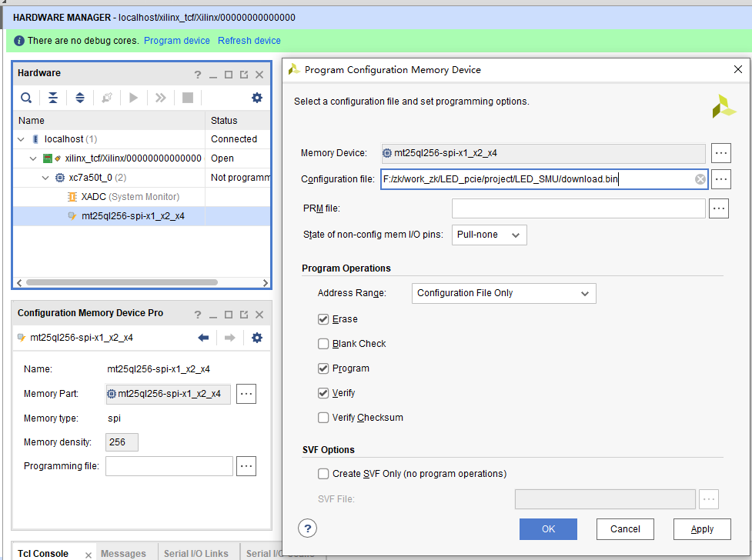Clear the Configuration file field
Screen dimensions: 752x560
700,179
